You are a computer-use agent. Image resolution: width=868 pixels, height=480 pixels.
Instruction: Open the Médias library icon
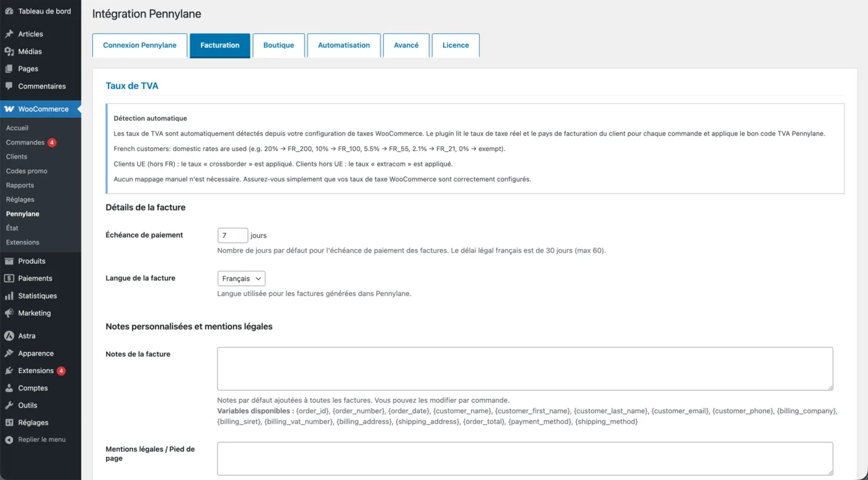[x=9, y=51]
